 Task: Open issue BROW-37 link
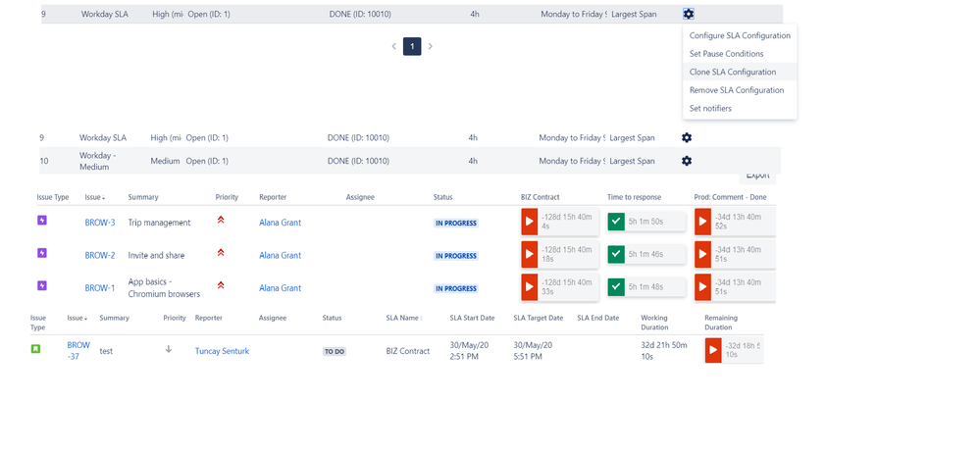[78, 350]
